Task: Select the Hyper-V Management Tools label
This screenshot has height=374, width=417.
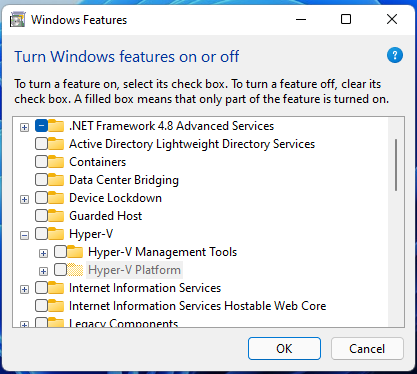Action: [163, 252]
